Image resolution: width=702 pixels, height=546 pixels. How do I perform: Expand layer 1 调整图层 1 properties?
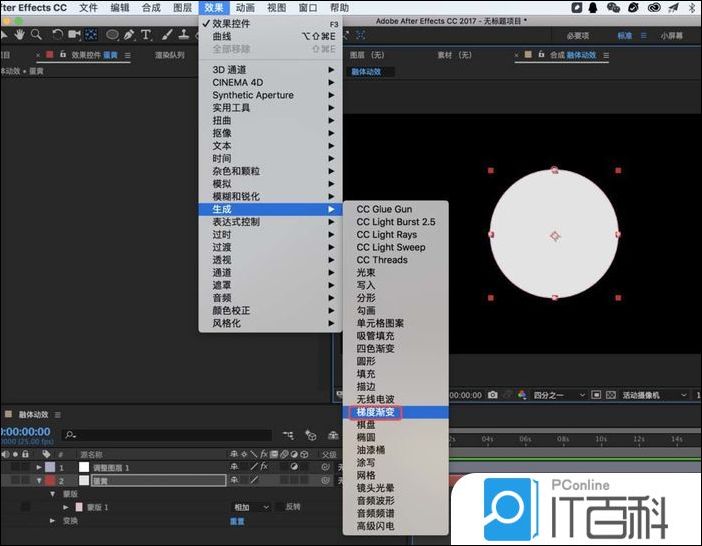click(x=39, y=467)
